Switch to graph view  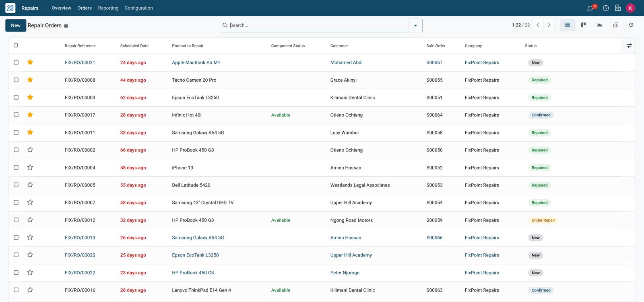[599, 25]
